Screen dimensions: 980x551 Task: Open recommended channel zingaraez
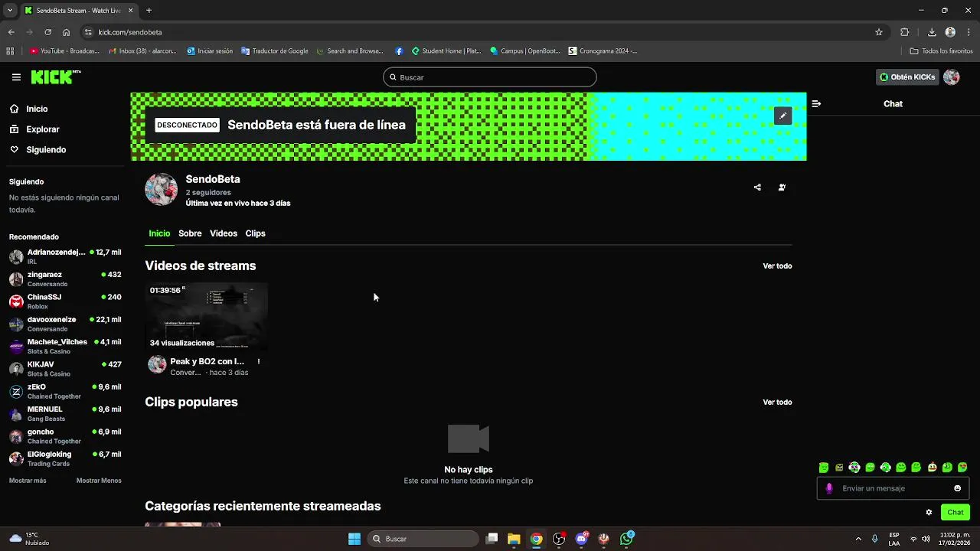tap(65, 279)
